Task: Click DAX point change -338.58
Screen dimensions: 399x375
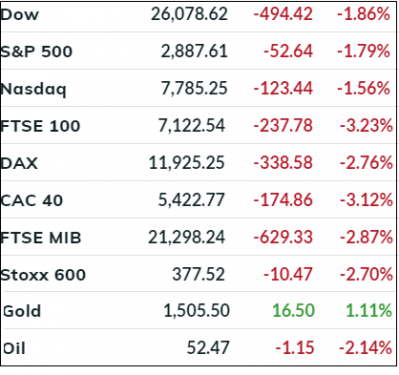Action: tap(283, 163)
